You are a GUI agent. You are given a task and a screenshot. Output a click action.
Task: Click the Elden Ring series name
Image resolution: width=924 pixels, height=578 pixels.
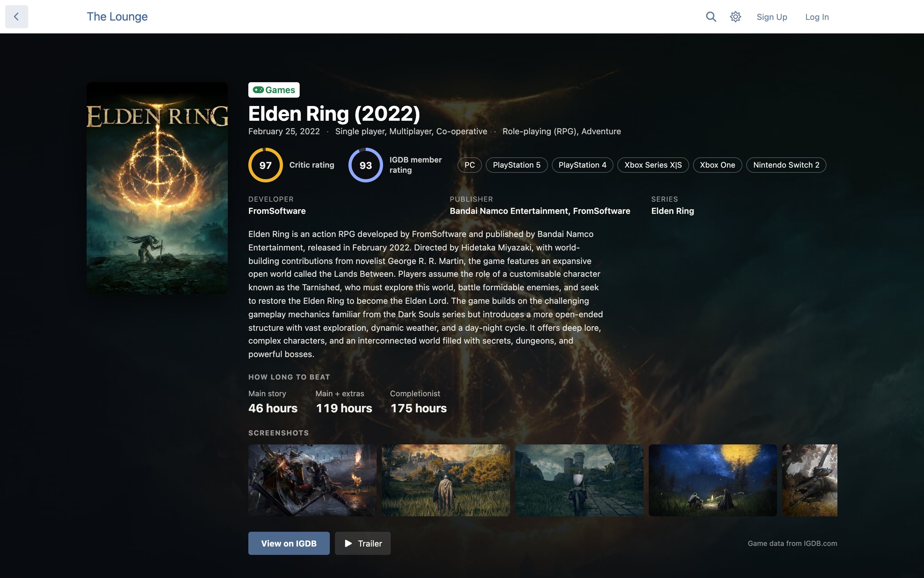[x=672, y=211]
